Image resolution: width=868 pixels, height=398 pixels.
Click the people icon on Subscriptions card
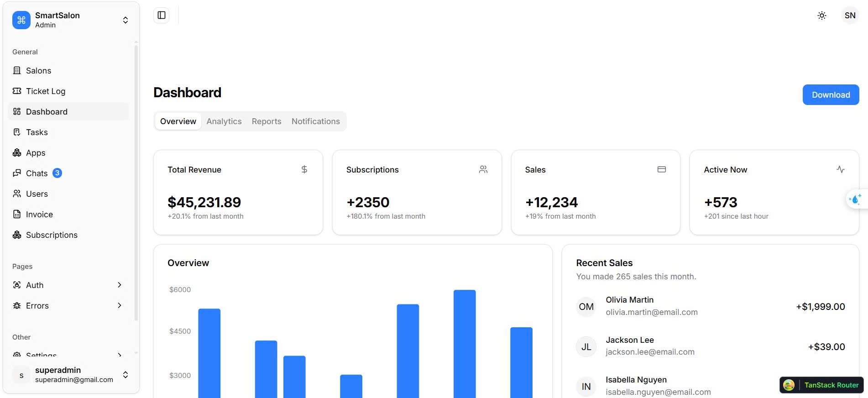coord(483,169)
